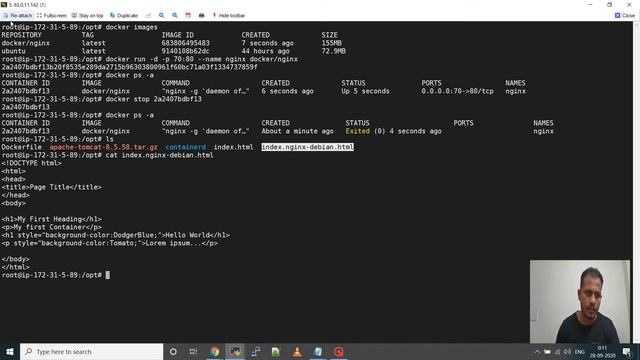Open the Windows Start menu
Screen dimensions: 640x360
(10, 351)
